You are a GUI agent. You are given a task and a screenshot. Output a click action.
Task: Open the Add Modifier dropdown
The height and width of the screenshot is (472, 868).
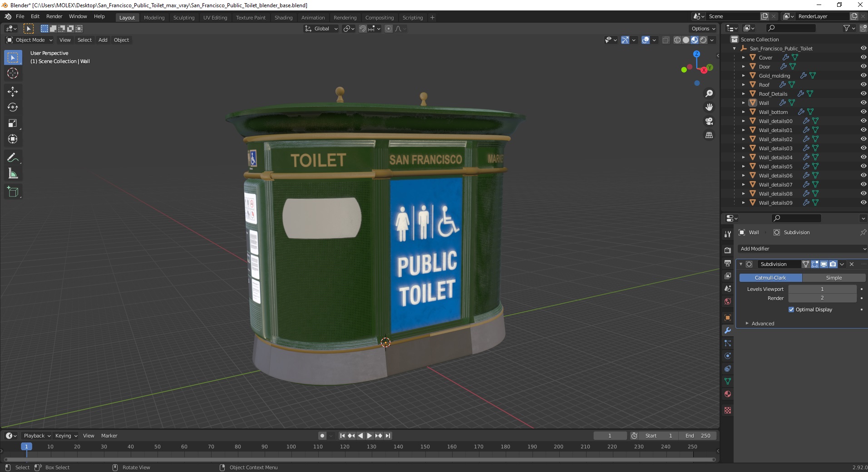(802, 249)
